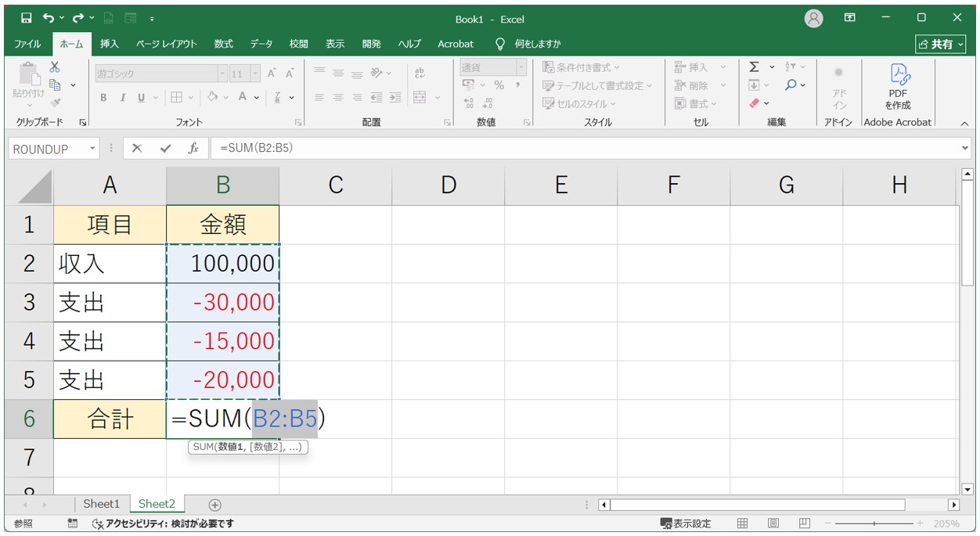
Task: Toggle underline formatting
Action: [x=142, y=98]
